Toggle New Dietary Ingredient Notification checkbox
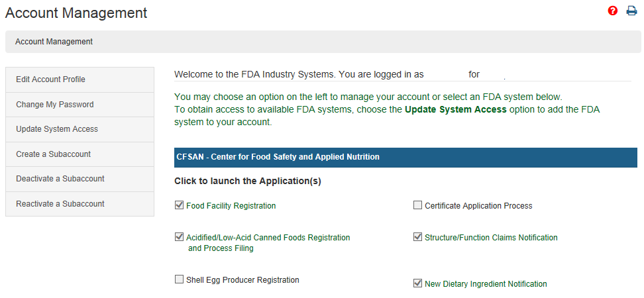This screenshot has height=298, width=644. (417, 283)
